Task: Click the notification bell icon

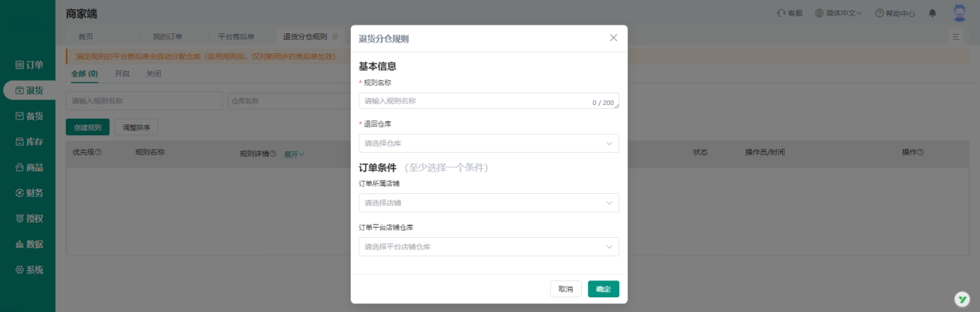Action: 932,13
